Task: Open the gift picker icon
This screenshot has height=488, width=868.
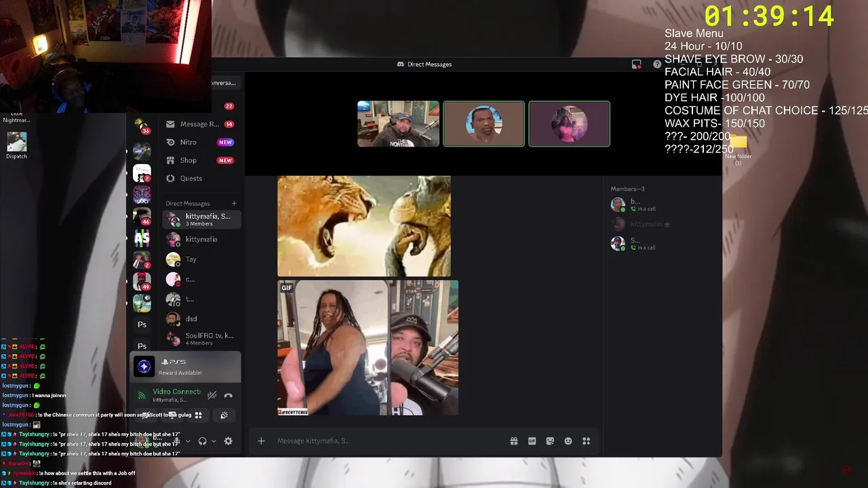Action: pos(514,441)
